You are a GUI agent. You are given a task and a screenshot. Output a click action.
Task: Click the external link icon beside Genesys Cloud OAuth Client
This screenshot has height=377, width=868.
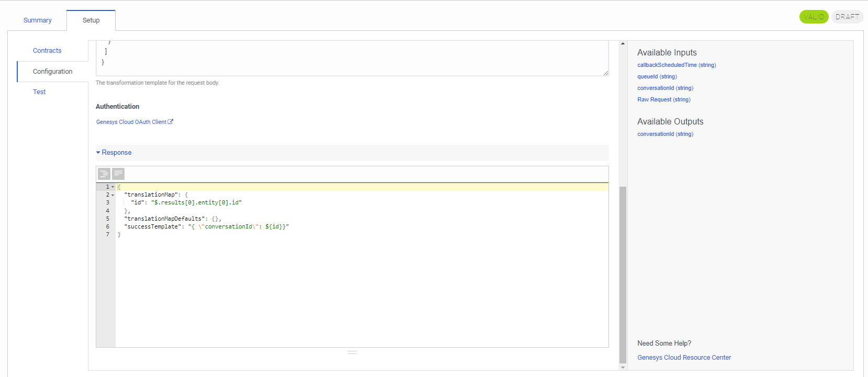click(171, 122)
